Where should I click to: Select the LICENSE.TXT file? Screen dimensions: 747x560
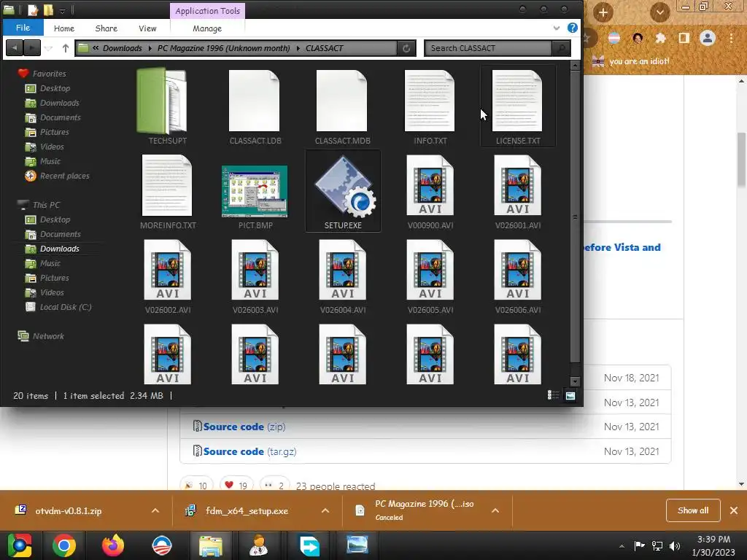pyautogui.click(x=518, y=106)
